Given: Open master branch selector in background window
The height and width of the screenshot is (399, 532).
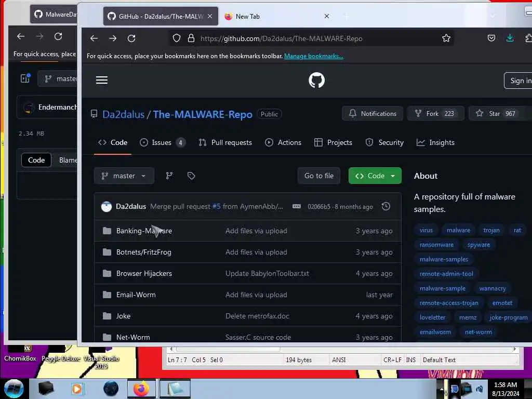Looking at the screenshot, I should (58, 79).
